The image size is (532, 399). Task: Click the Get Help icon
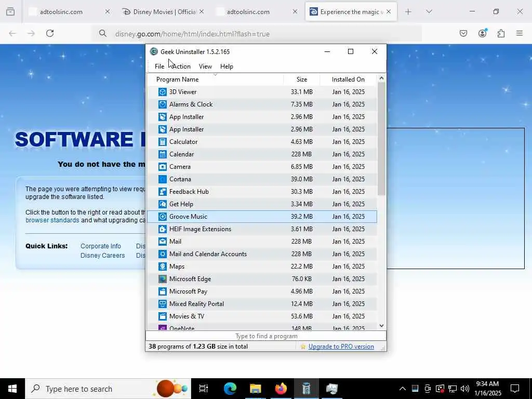click(x=163, y=204)
